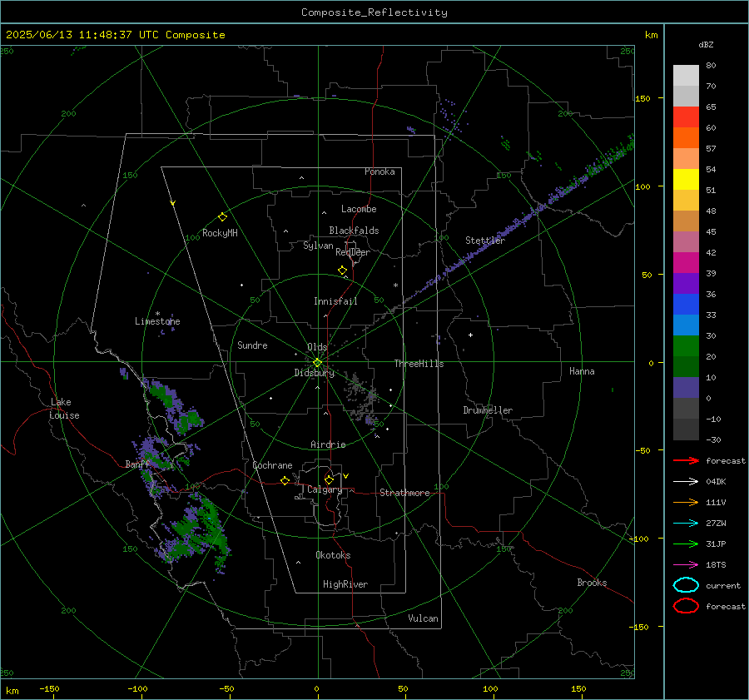This screenshot has height=700, width=749.
Task: Click the '-150' tick label on bottom axis
Action: [x=49, y=688]
